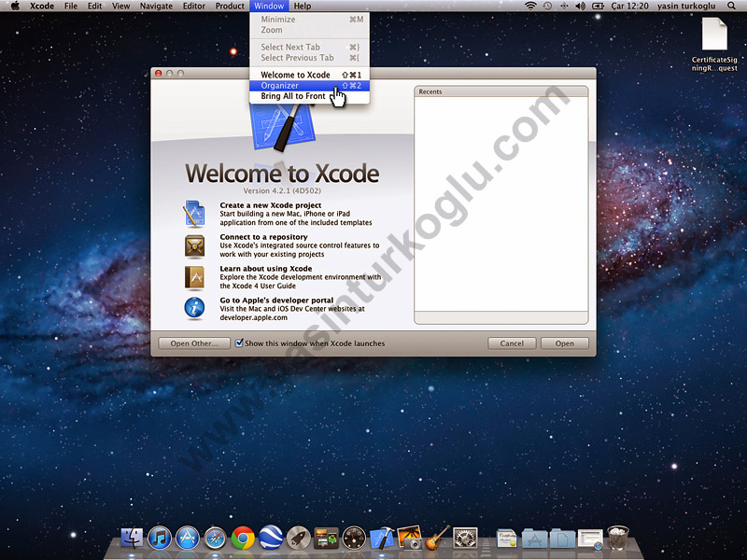
Task: Open the Help menu
Action: tap(302, 6)
